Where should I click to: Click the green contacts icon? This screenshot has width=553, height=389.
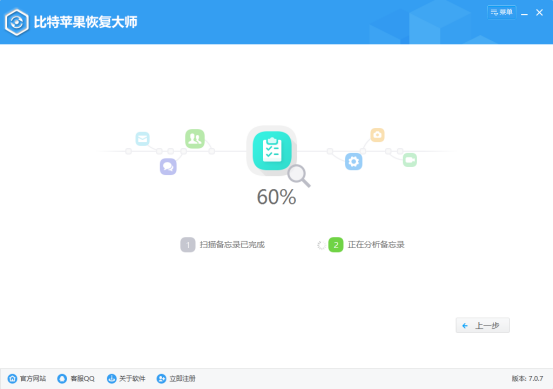pos(195,139)
